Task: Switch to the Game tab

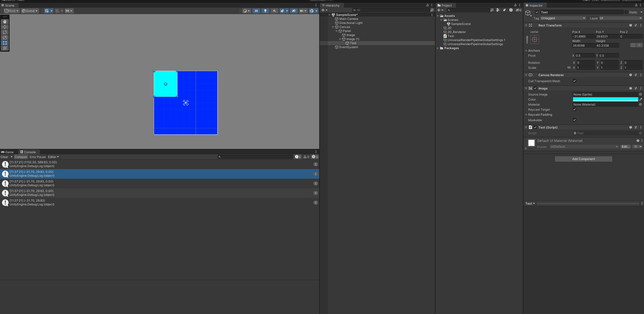Action: [x=8, y=152]
